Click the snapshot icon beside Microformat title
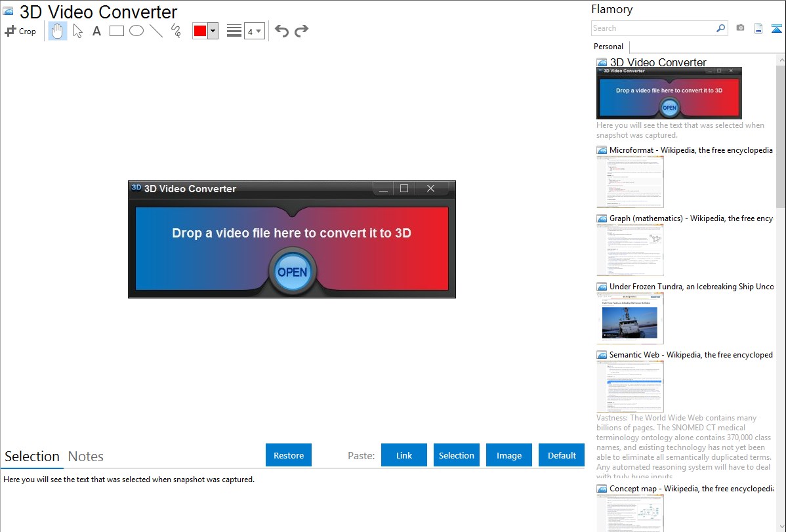786x532 pixels. tap(602, 150)
